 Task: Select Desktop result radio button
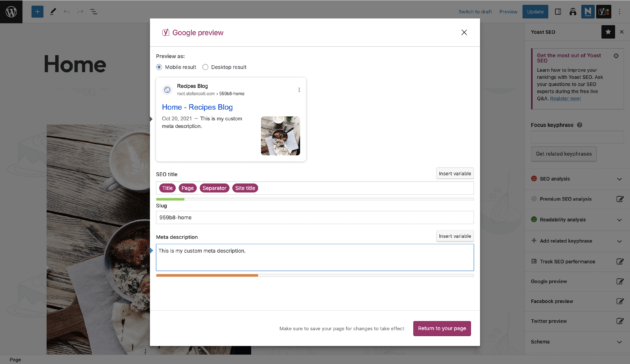(205, 67)
